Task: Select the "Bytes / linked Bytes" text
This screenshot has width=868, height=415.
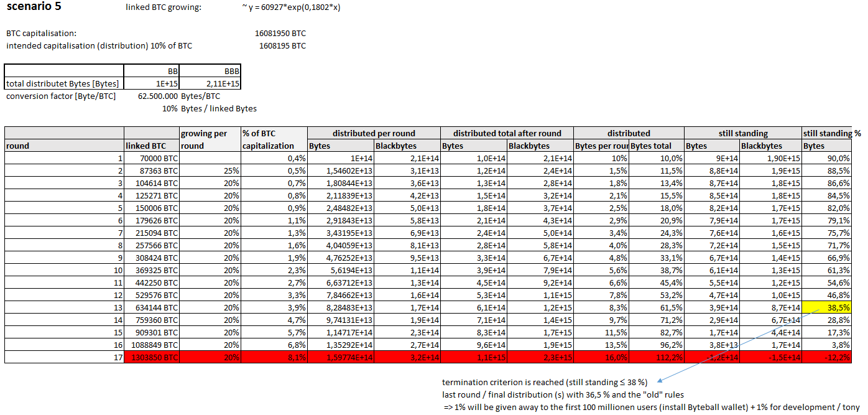Action: [x=219, y=108]
